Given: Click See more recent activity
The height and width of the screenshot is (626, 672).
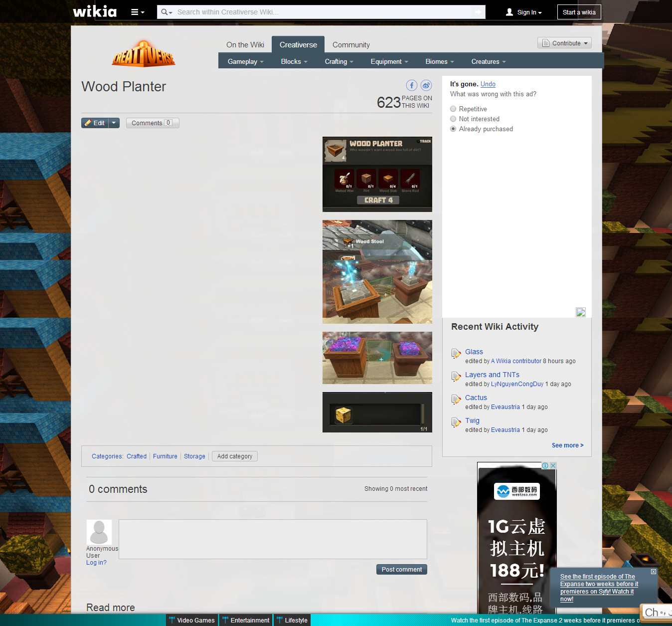Looking at the screenshot, I should pyautogui.click(x=568, y=445).
